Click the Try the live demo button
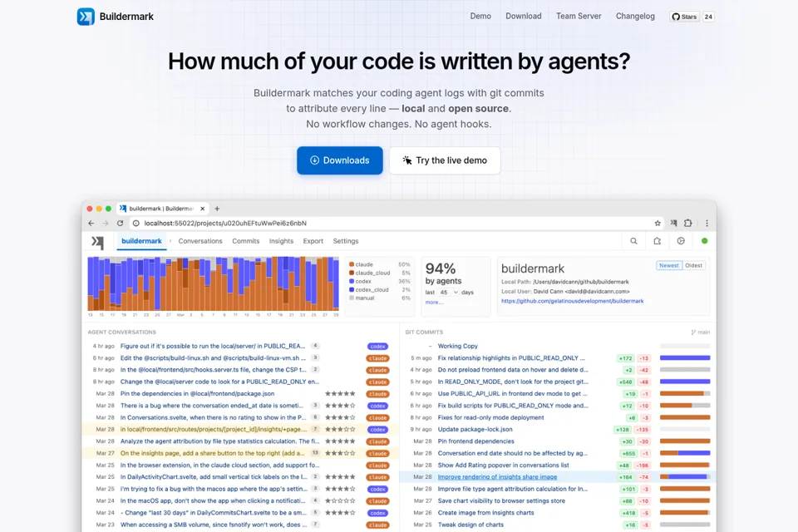The height and width of the screenshot is (532, 798). [445, 160]
